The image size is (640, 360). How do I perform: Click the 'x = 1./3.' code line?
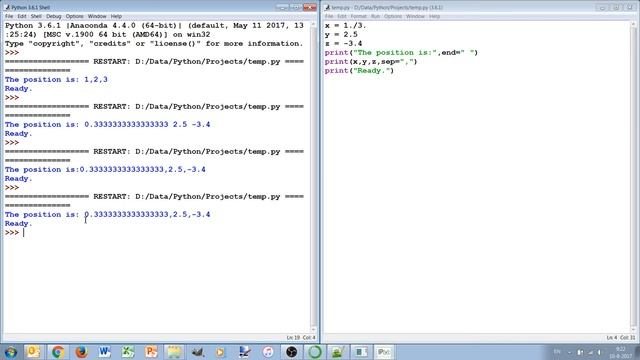345,26
